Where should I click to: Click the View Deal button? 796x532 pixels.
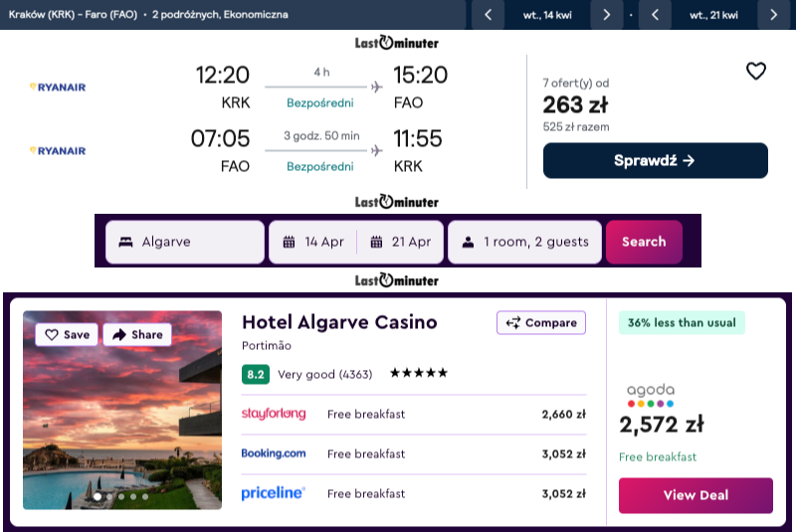[x=696, y=495]
